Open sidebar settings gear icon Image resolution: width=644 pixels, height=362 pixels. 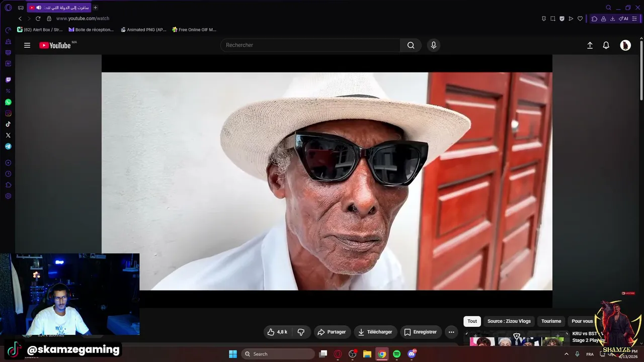click(8, 196)
